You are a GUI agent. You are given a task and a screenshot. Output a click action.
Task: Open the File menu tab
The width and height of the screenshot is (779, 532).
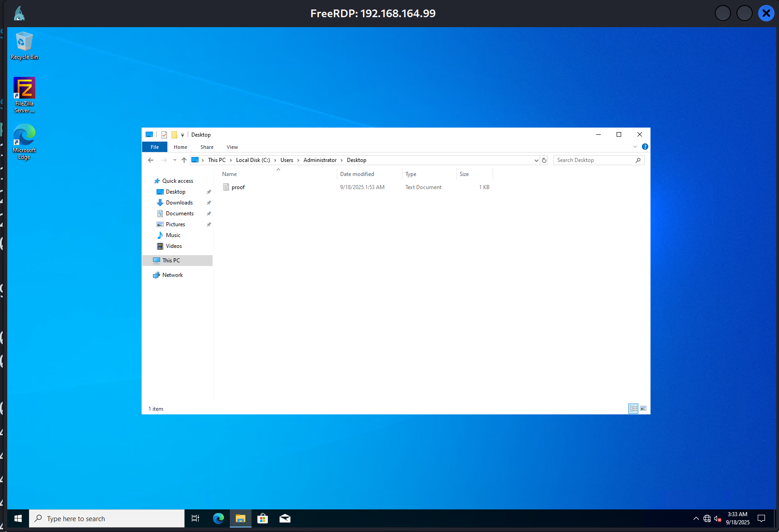coord(155,147)
